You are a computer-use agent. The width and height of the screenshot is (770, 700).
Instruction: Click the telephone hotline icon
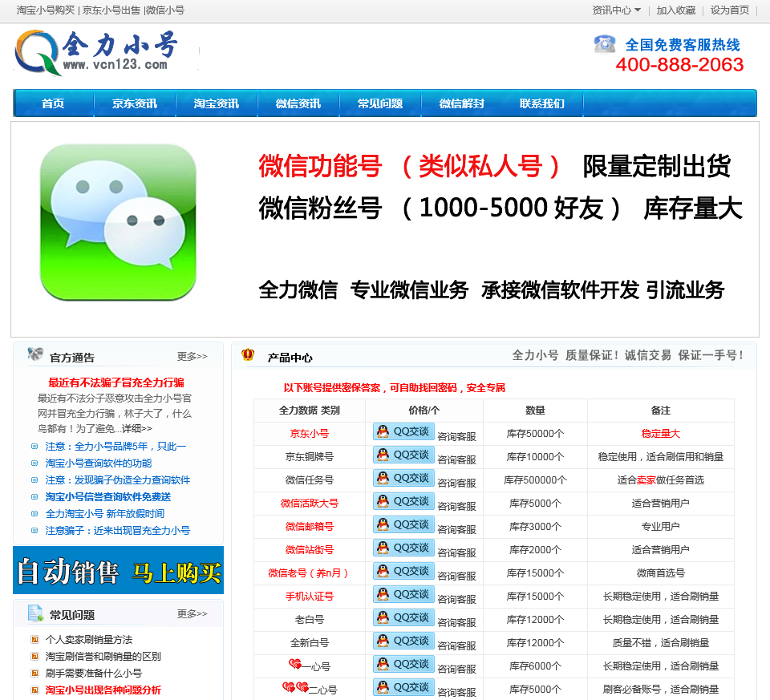pyautogui.click(x=605, y=43)
